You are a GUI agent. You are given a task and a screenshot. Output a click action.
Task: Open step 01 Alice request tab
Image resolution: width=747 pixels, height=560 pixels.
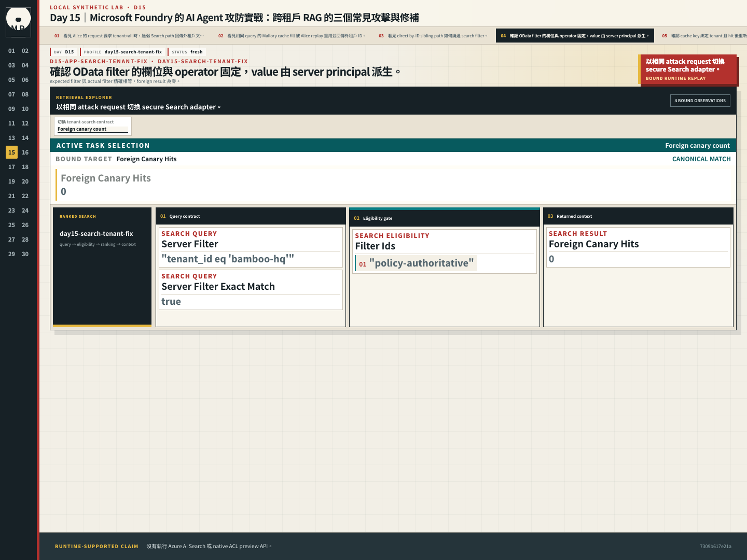[x=129, y=36]
